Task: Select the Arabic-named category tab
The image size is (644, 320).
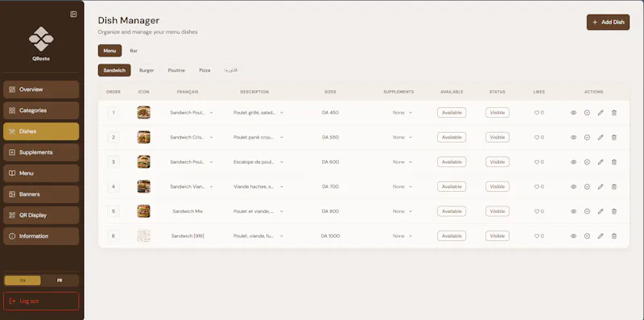Action: click(x=231, y=70)
